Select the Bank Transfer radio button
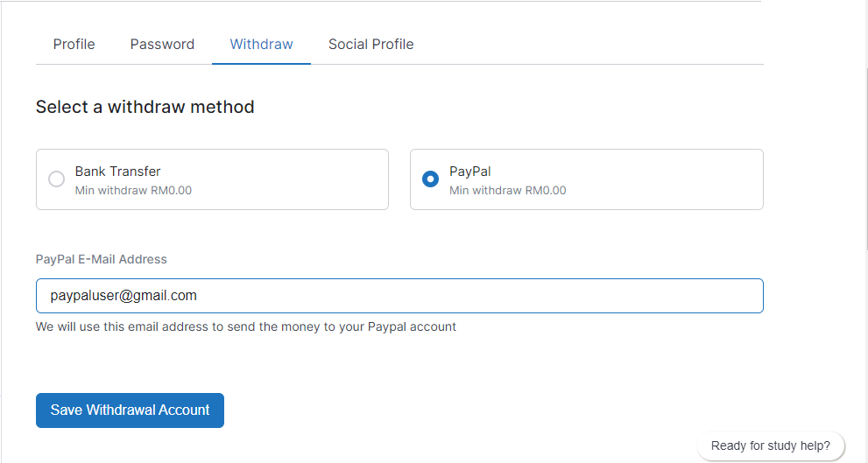 (x=56, y=179)
